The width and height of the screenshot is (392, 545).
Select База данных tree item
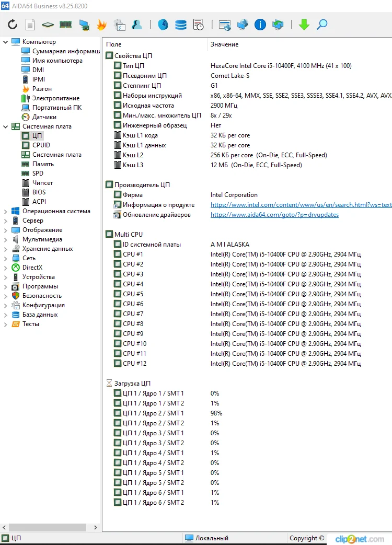point(34,315)
